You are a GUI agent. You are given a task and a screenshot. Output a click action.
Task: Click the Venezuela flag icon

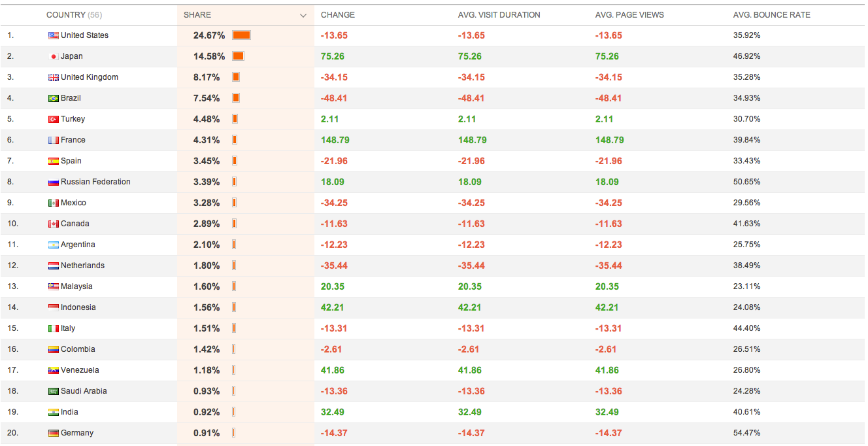(54, 370)
